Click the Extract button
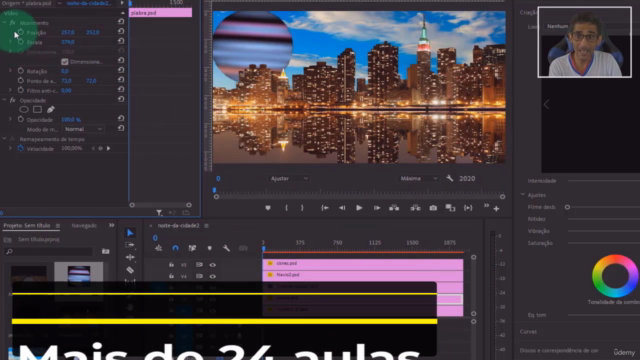 point(416,208)
